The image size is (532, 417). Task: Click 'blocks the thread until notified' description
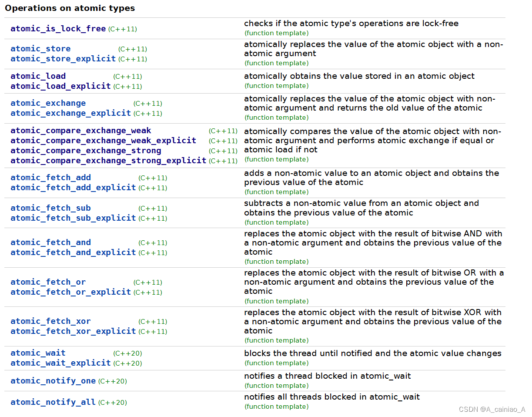click(373, 353)
